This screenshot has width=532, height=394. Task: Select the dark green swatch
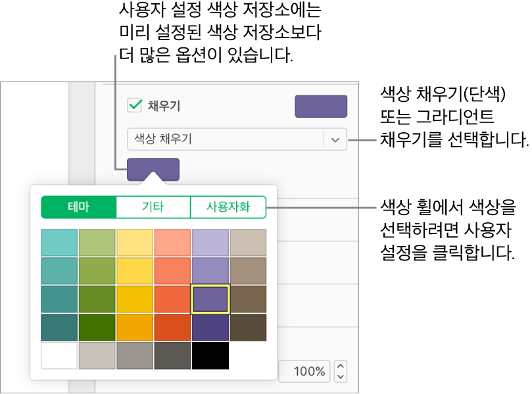[97, 327]
